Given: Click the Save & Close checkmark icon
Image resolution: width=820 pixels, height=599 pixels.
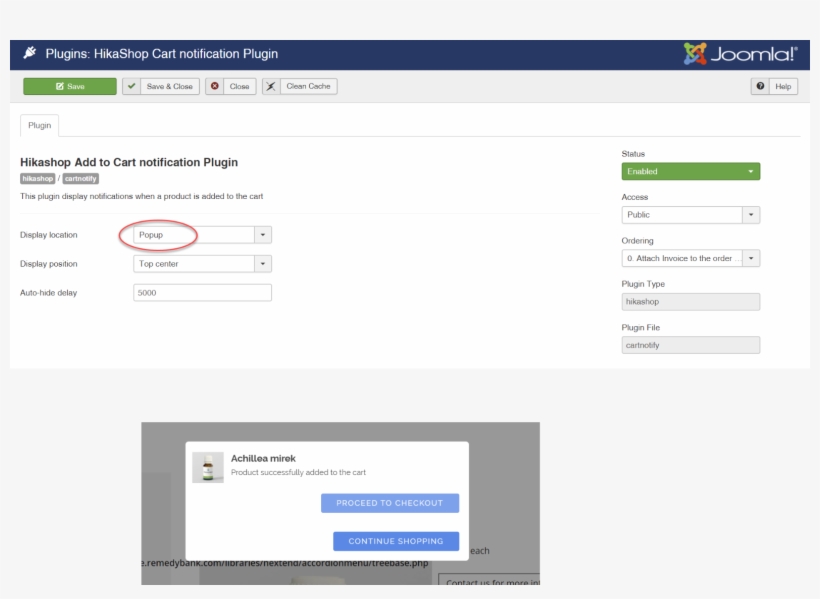Looking at the screenshot, I should (x=132, y=87).
